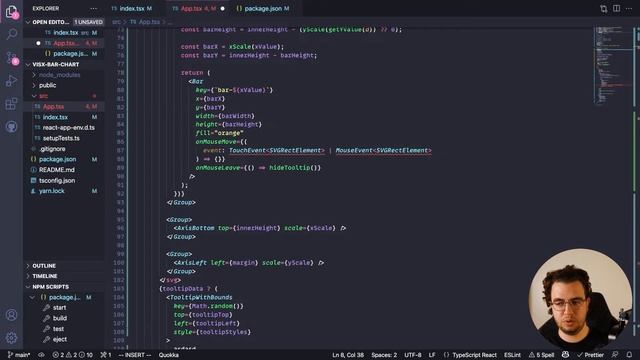
Task: Expand the Outline section
Action: click(x=44, y=266)
